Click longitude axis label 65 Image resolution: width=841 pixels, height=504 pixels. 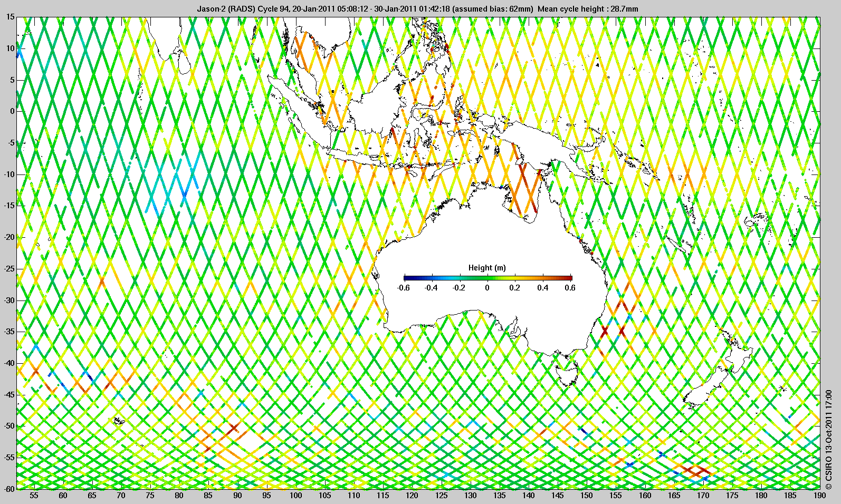[x=92, y=496]
